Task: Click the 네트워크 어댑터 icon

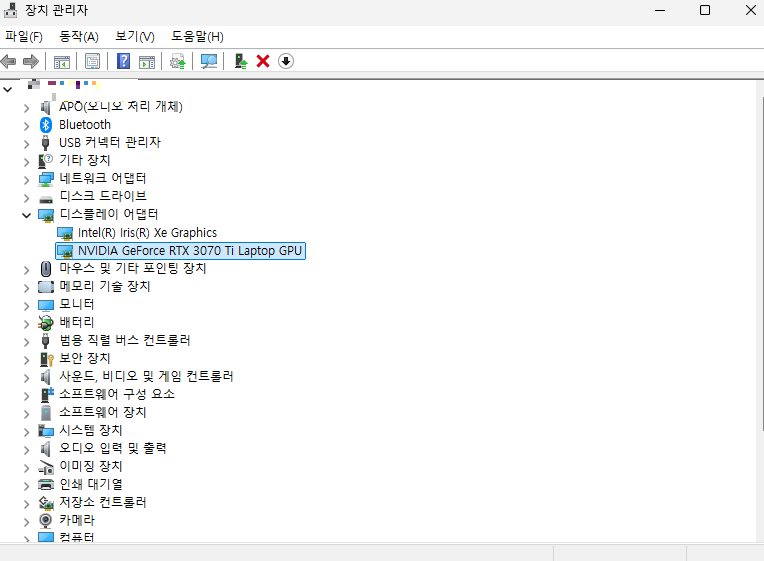Action: tap(46, 179)
